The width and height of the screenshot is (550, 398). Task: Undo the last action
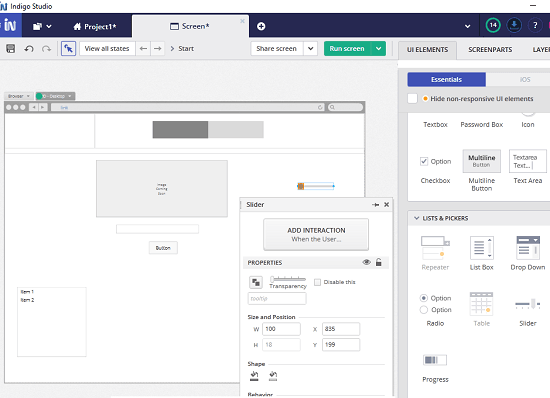click(x=29, y=48)
